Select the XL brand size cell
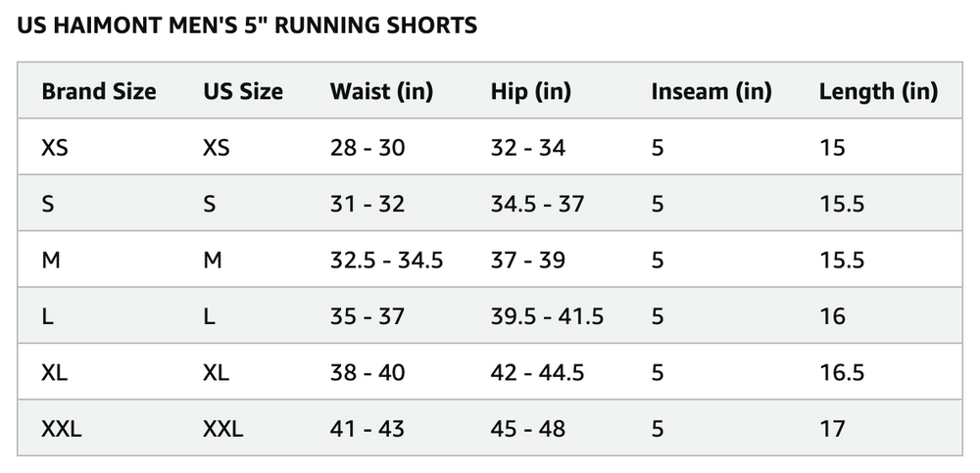This screenshot has width=980, height=473. point(54,372)
